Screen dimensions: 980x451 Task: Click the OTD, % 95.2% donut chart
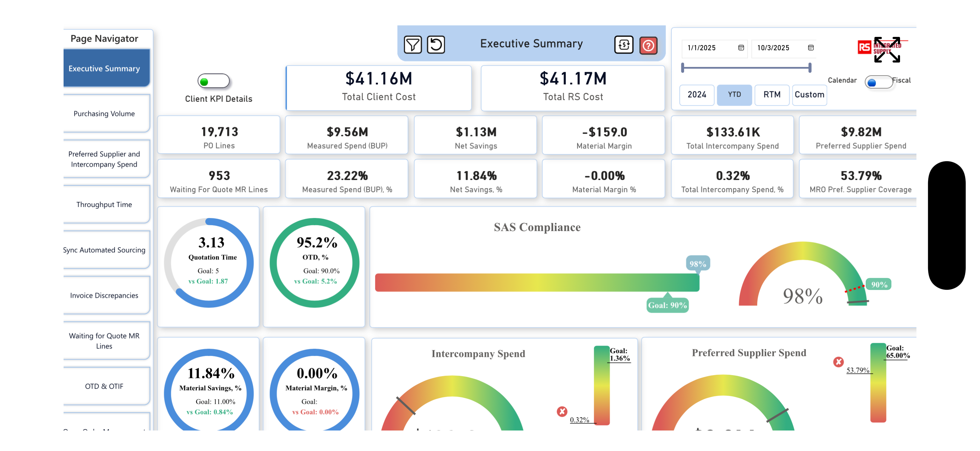pyautogui.click(x=314, y=262)
